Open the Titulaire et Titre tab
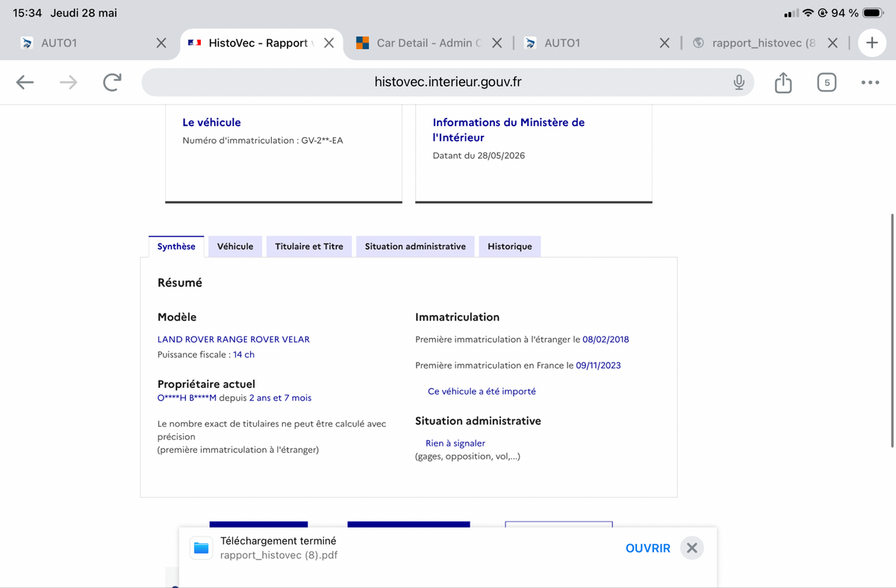The width and height of the screenshot is (896, 588). (x=309, y=246)
